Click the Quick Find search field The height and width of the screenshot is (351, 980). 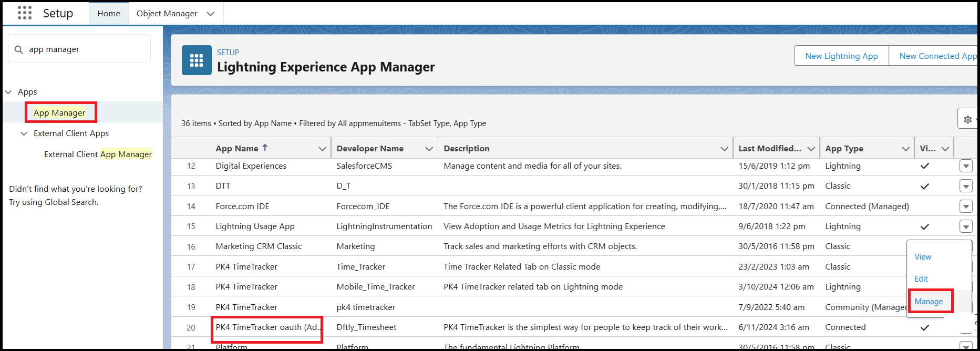(x=79, y=49)
